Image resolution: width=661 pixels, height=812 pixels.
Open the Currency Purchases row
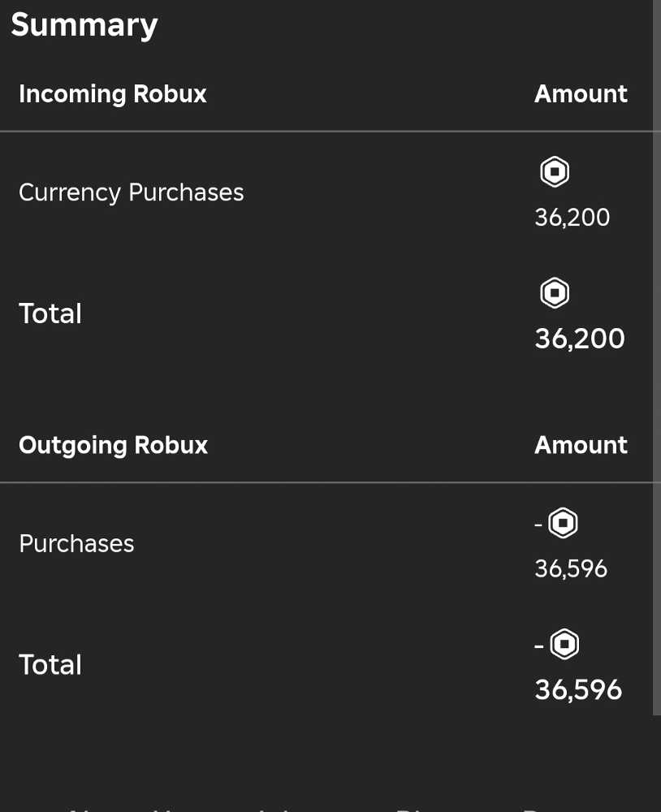(x=131, y=192)
